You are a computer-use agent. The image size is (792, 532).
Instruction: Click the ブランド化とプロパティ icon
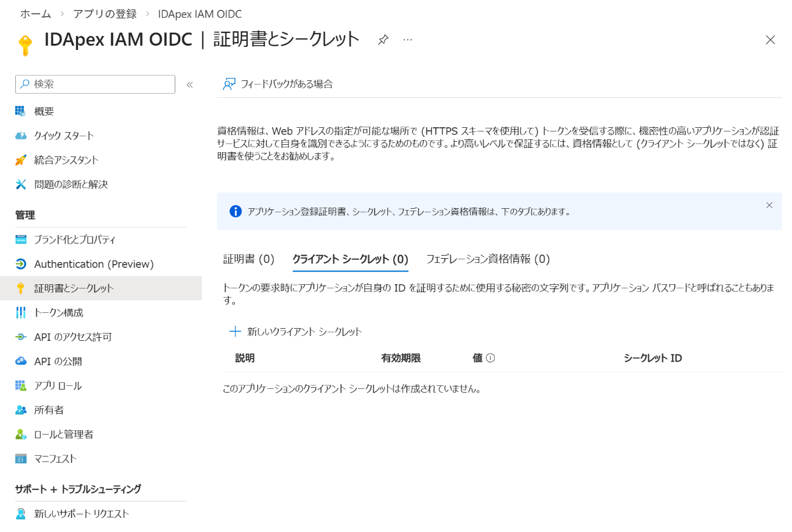[21, 240]
